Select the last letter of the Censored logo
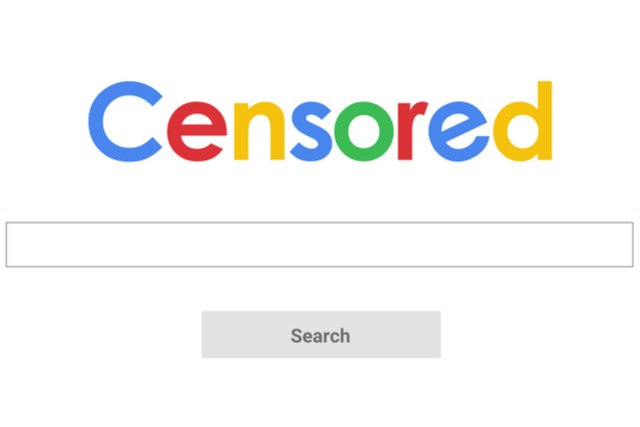 522,121
